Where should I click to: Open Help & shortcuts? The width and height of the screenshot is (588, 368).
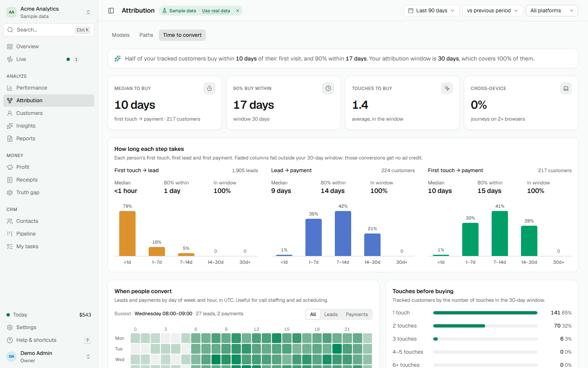49,340
